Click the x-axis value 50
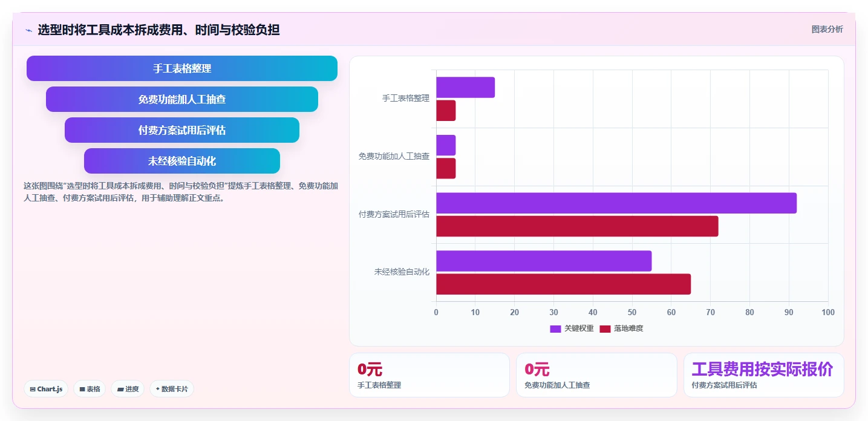Viewport: 868px width, 421px height. (632, 312)
